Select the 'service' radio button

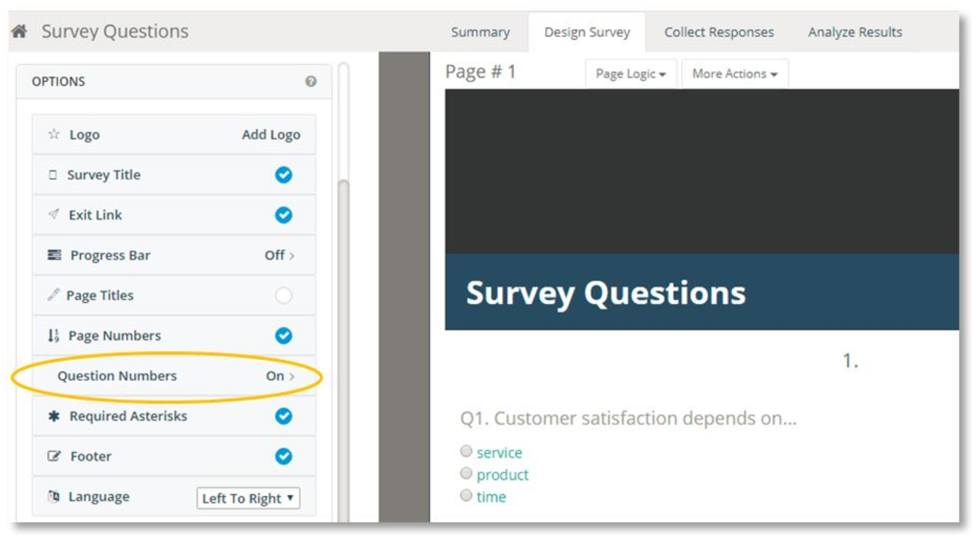pyautogui.click(x=466, y=452)
